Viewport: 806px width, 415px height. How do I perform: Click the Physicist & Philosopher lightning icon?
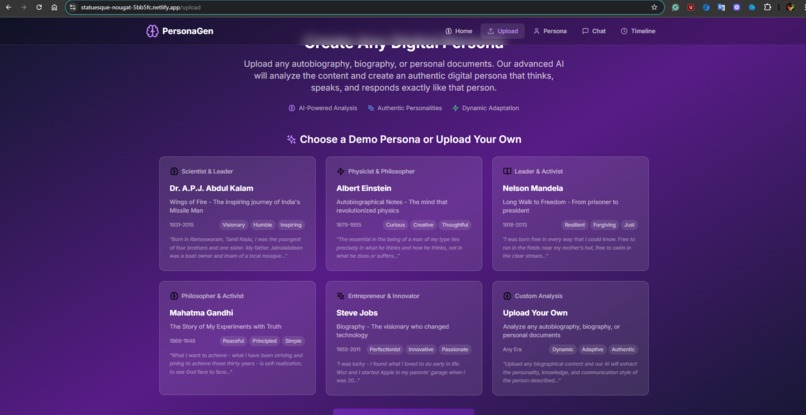point(340,171)
